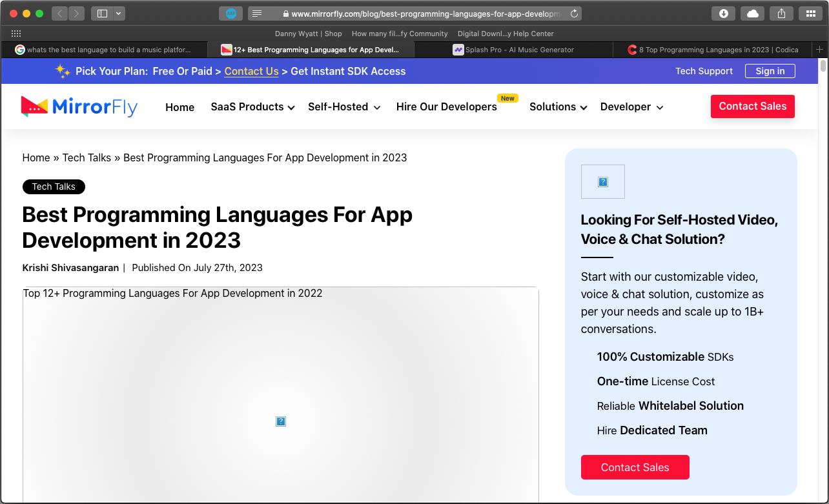Show the tab overview grid
The height and width of the screenshot is (504, 829).
pos(810,14)
